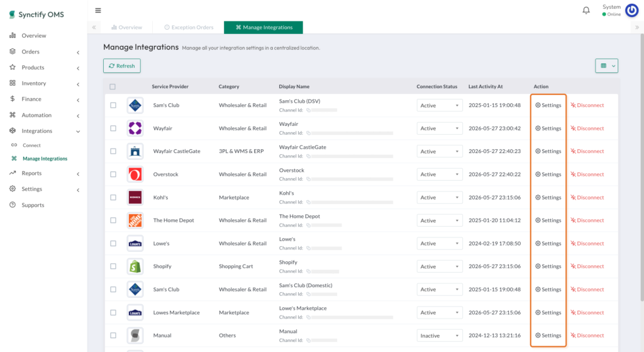The width and height of the screenshot is (644, 352).
Task: Switch to the Overview tab
Action: pos(126,28)
